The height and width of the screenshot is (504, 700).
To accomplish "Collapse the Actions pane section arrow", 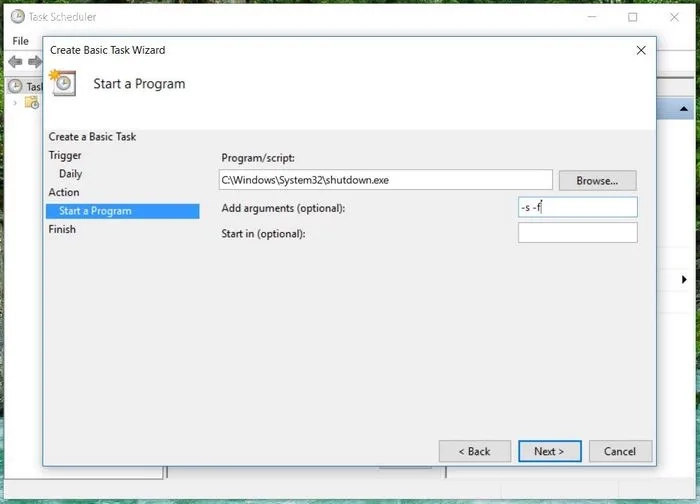I will (684, 109).
